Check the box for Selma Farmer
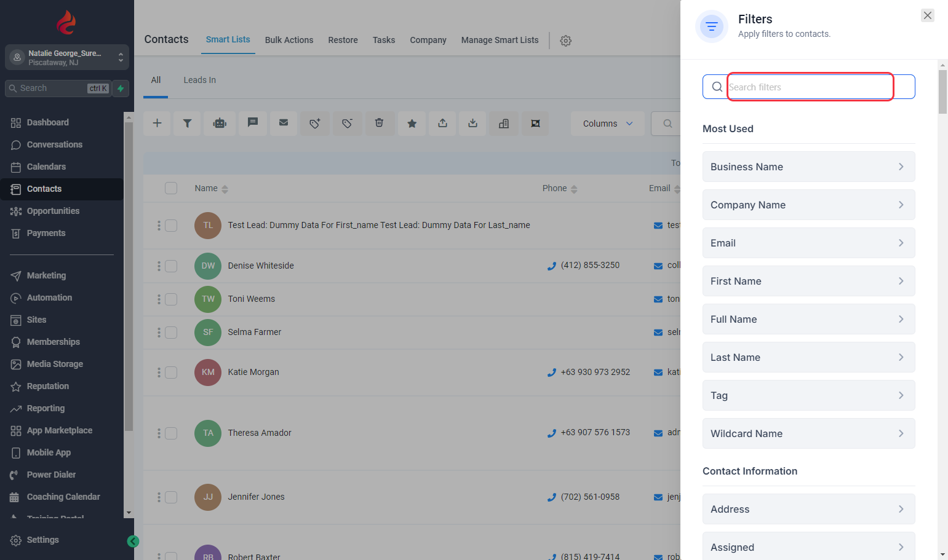 171,333
